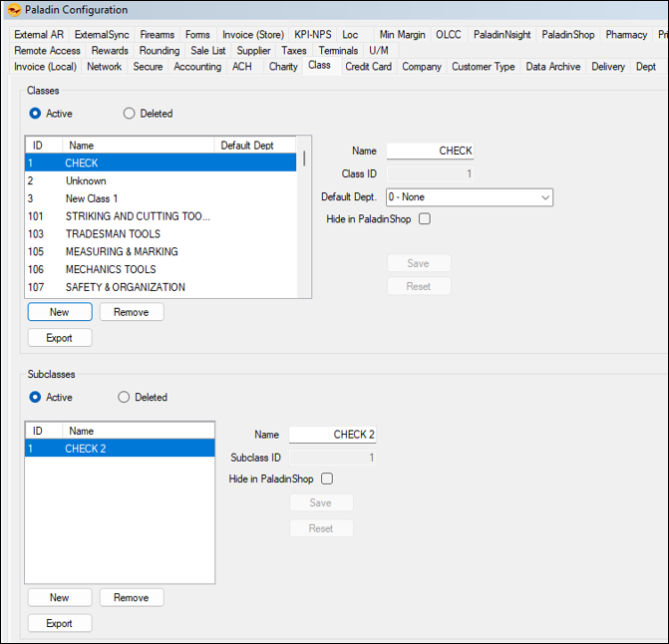Select the Deleted radio button under Classes
669x644 pixels.
(x=129, y=114)
